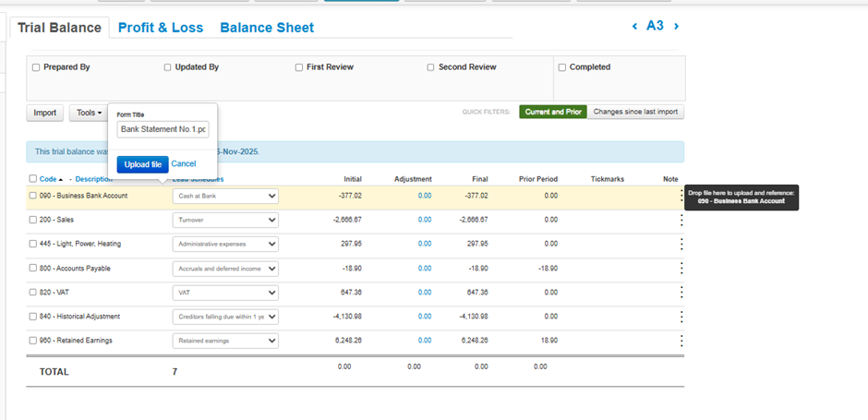Switch to the Profit & Loss tab
This screenshot has width=868, height=420.
pyautogui.click(x=161, y=28)
